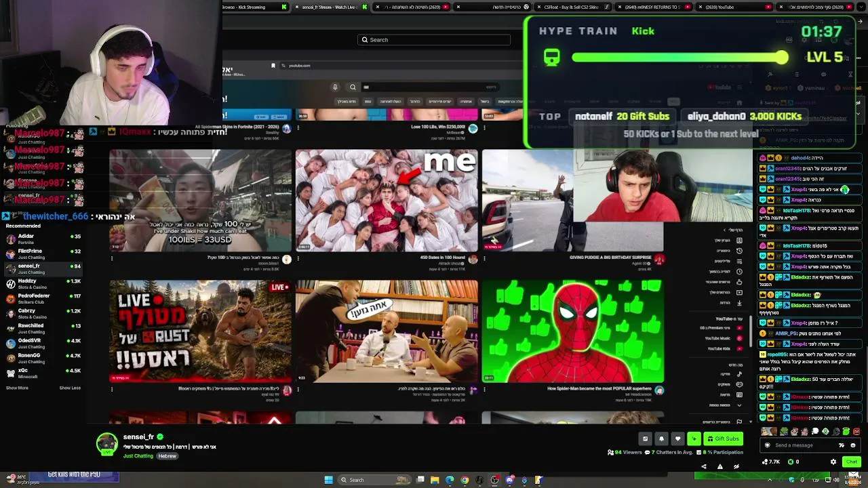Click the bell notification icon under the stream
The image size is (868, 488).
[661, 439]
